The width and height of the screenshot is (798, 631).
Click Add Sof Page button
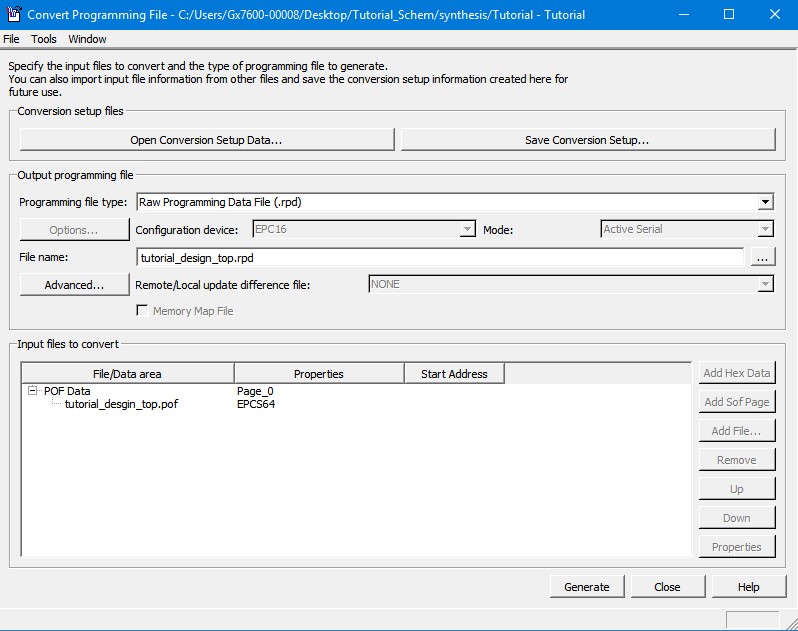pos(737,402)
